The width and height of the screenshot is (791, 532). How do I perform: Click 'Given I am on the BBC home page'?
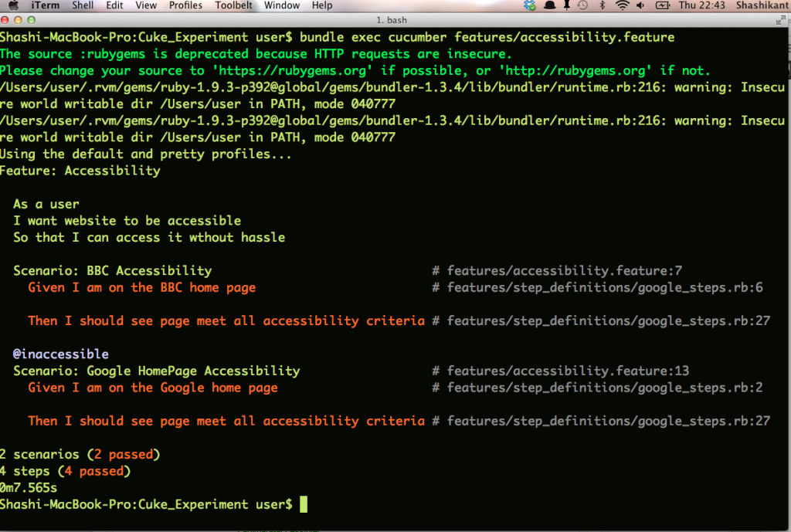click(142, 287)
